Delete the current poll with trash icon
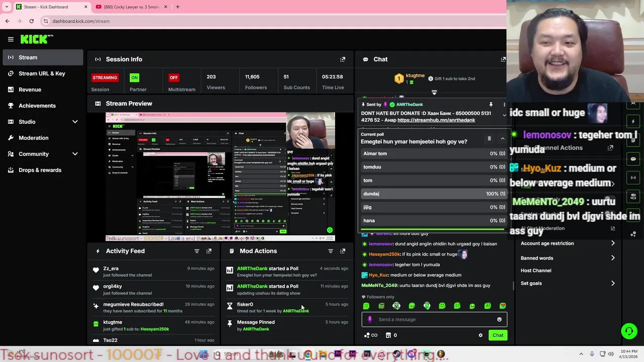Screen dimensions: 644x362 (x=489, y=138)
